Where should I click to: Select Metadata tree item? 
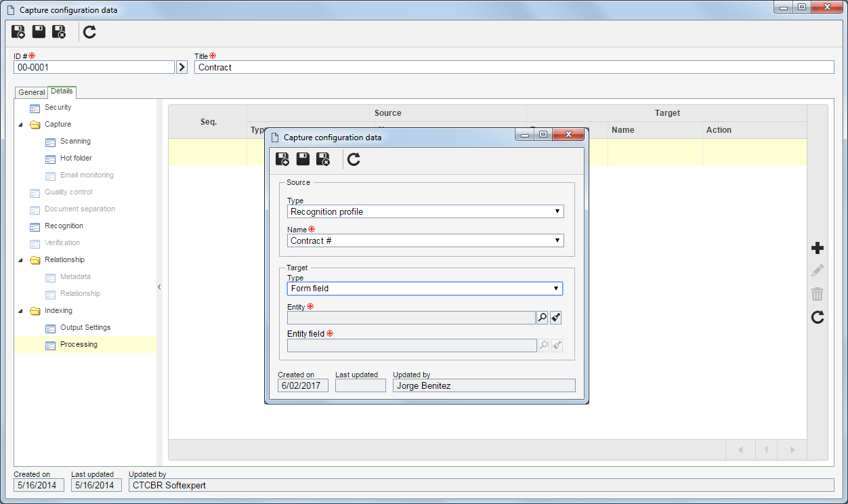pyautogui.click(x=75, y=277)
